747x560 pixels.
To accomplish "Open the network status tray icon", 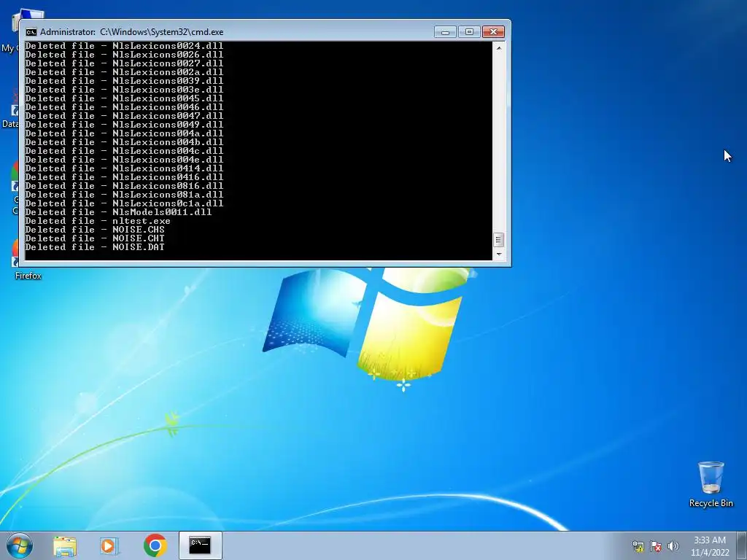I will pyautogui.click(x=638, y=546).
